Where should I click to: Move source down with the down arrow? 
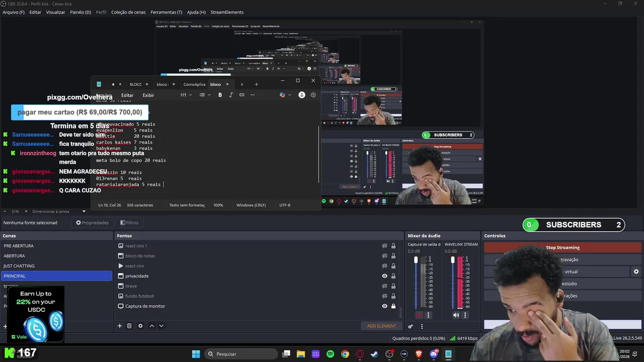(161, 326)
